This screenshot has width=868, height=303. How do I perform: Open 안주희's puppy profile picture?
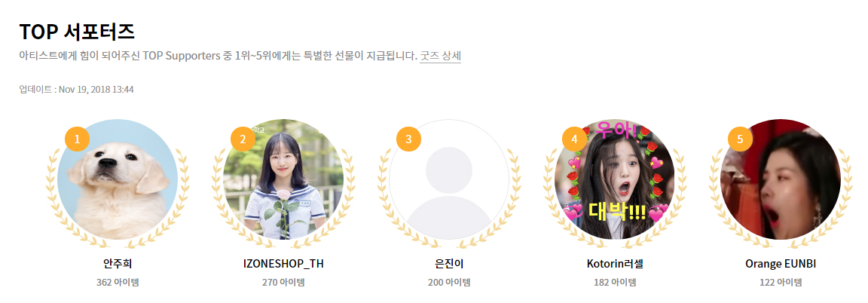(x=118, y=179)
